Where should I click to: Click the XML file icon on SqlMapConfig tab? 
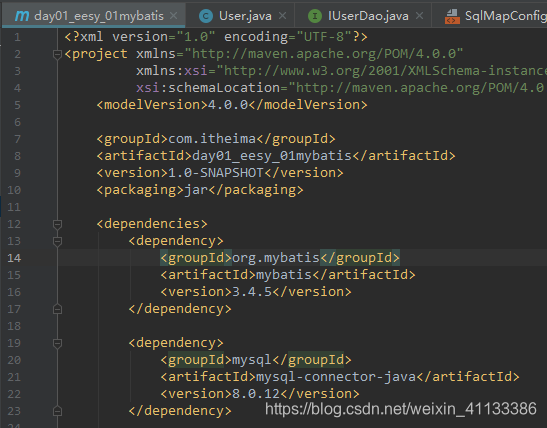(x=452, y=16)
